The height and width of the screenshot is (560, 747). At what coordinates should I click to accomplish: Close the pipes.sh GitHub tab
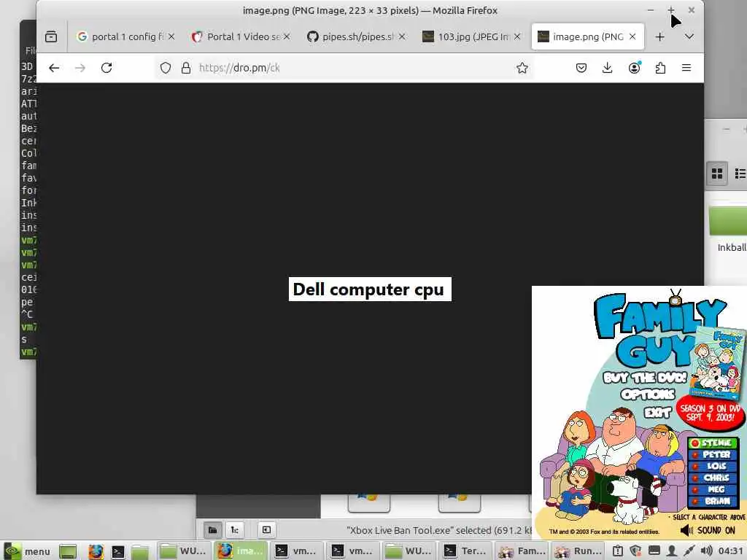click(402, 36)
